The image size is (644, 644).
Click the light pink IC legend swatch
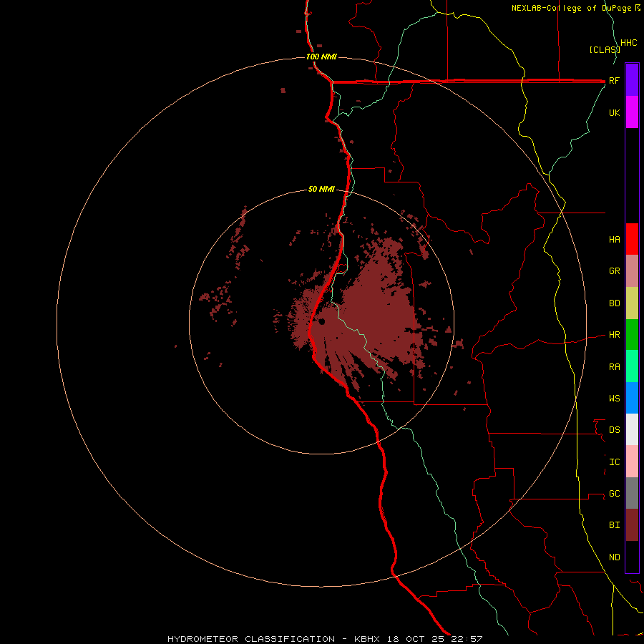click(632, 462)
